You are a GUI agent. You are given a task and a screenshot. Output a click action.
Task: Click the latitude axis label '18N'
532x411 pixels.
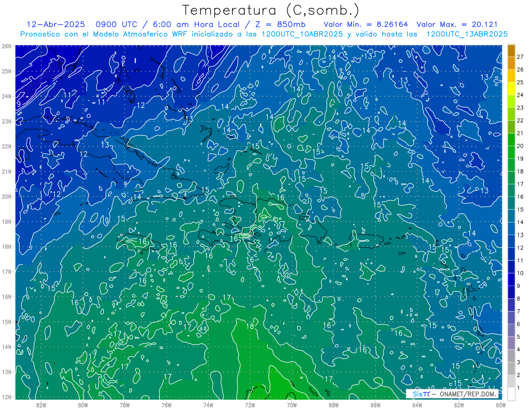[x=7, y=247]
